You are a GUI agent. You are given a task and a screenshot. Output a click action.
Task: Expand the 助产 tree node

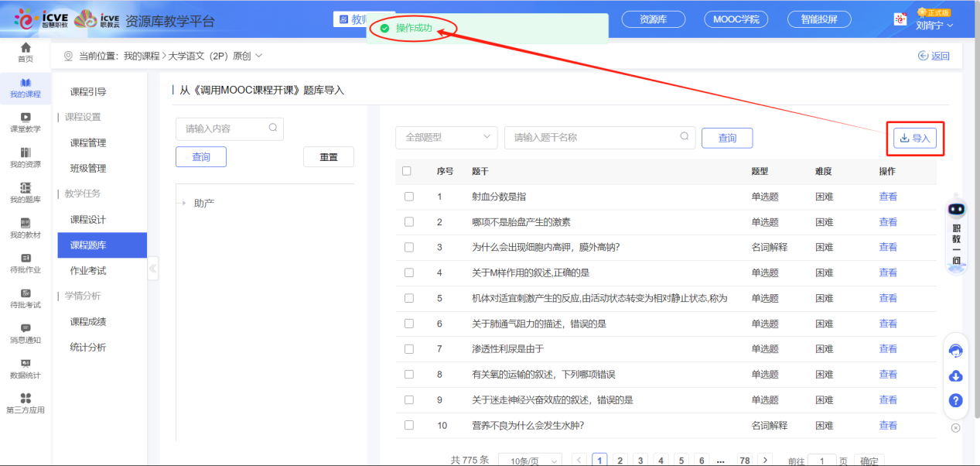(x=184, y=204)
